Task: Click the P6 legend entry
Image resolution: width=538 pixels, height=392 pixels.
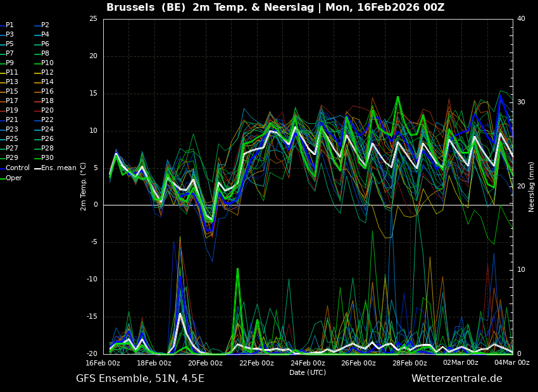Action: [42, 44]
